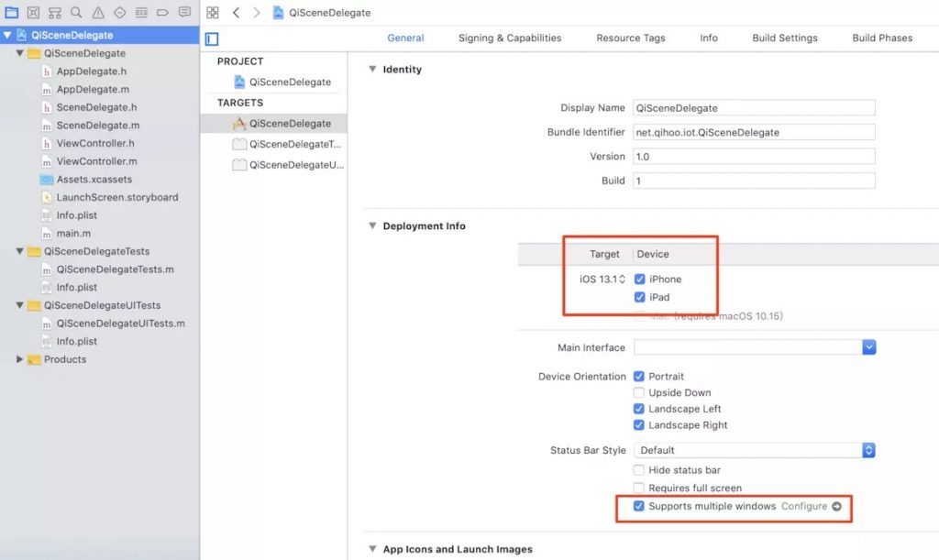Click the QiSceneDelegate jump bar project icon
Screen dimensions: 939x560
point(279,13)
